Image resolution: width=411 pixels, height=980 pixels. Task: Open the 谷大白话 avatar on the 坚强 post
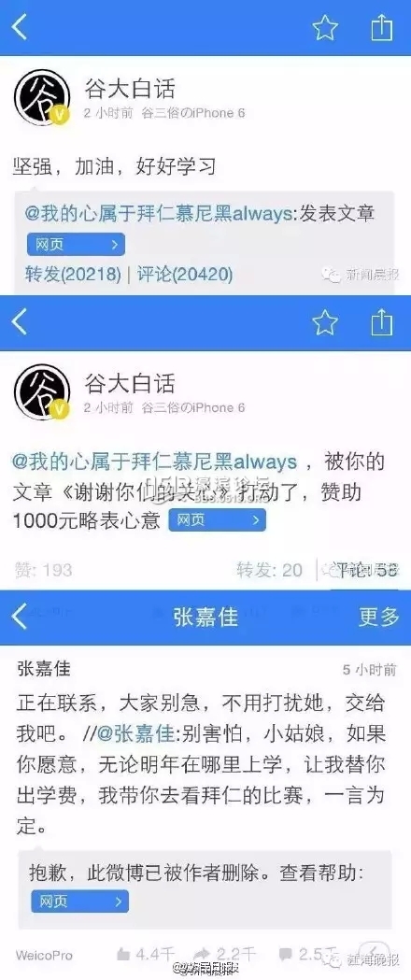(41, 97)
